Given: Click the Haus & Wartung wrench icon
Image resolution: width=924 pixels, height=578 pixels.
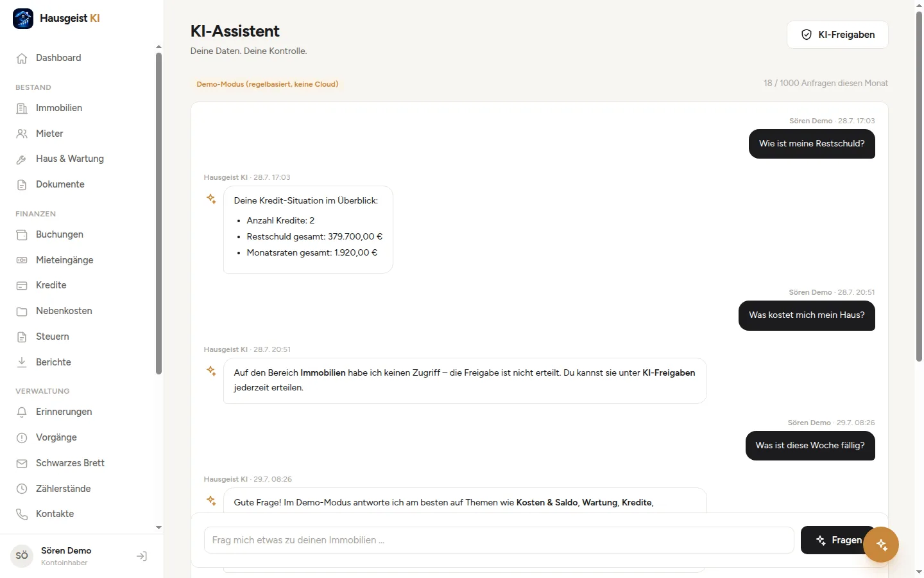Looking at the screenshot, I should 22,159.
